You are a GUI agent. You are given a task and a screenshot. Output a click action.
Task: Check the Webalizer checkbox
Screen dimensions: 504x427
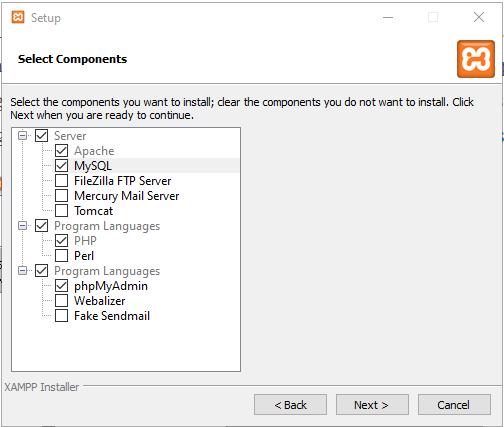click(x=62, y=300)
